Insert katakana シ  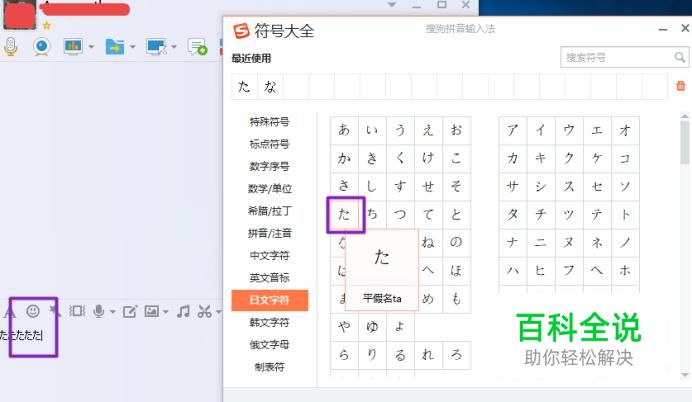coord(541,186)
